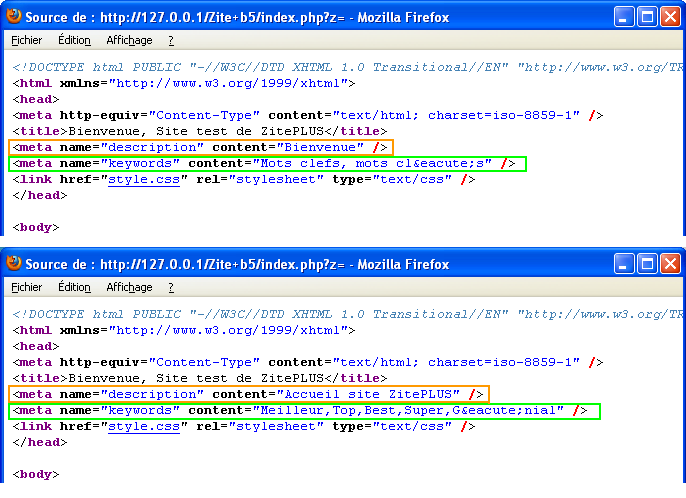Maximize the bottom source window
Image resolution: width=686 pixels, height=498 pixels.
[x=647, y=264]
